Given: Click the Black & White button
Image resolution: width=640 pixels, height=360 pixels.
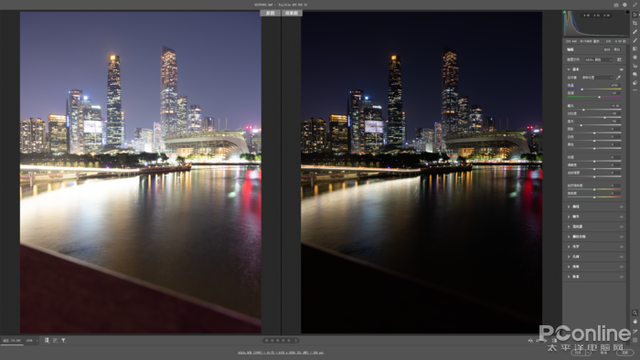Looking at the screenshot, I should click(617, 49).
